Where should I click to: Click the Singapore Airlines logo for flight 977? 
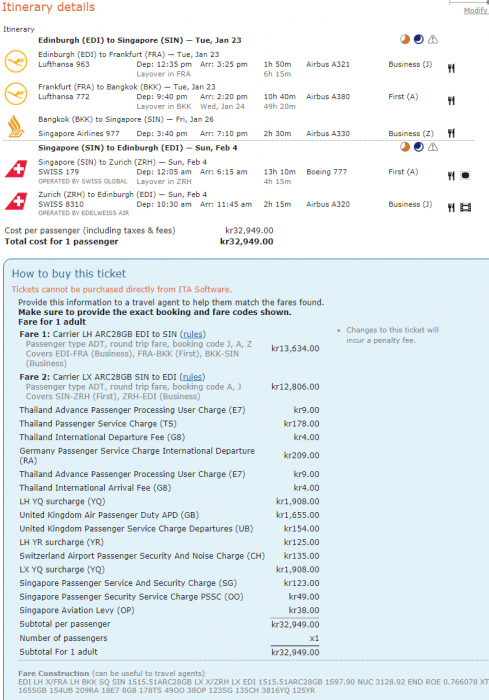click(x=16, y=126)
